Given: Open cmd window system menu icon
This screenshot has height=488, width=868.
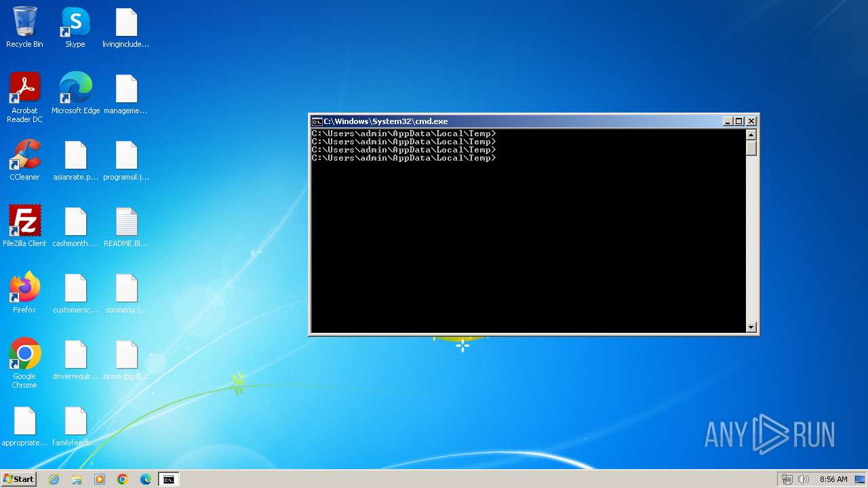Looking at the screenshot, I should click(317, 121).
